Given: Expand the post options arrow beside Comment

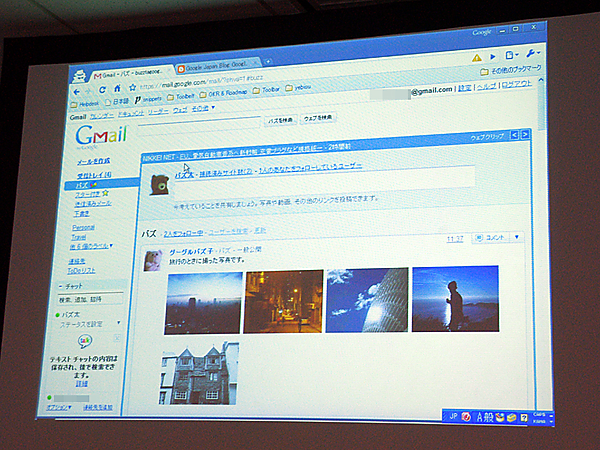Looking at the screenshot, I should (x=517, y=239).
